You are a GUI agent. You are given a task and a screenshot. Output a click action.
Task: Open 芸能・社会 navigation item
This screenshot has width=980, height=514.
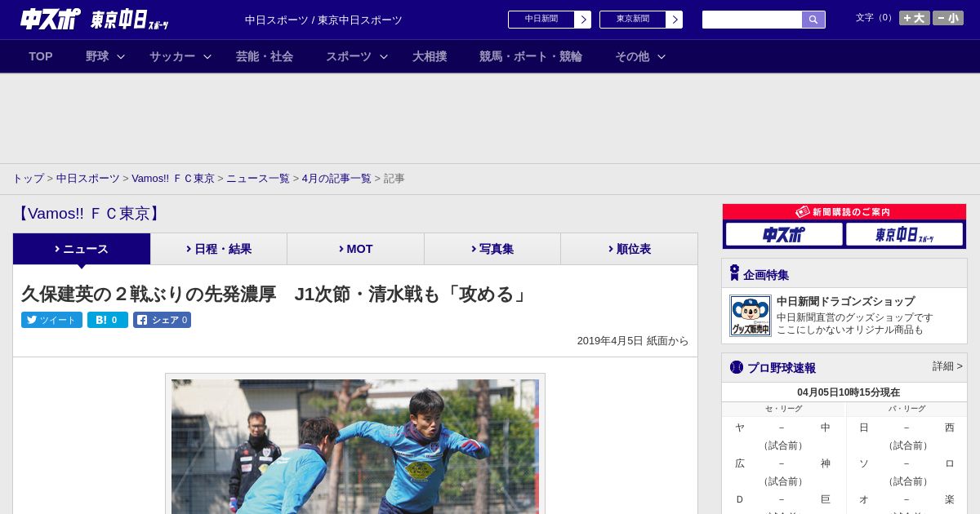tap(265, 56)
